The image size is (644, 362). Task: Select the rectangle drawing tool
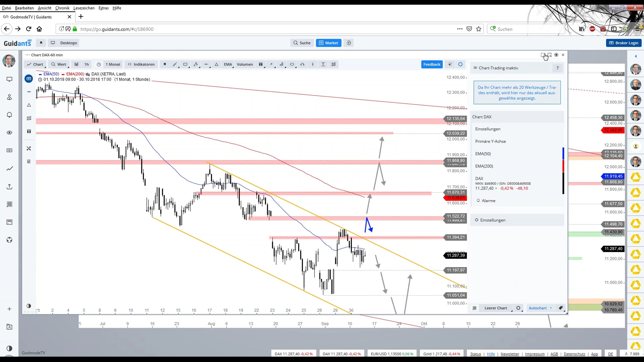(185, 64)
